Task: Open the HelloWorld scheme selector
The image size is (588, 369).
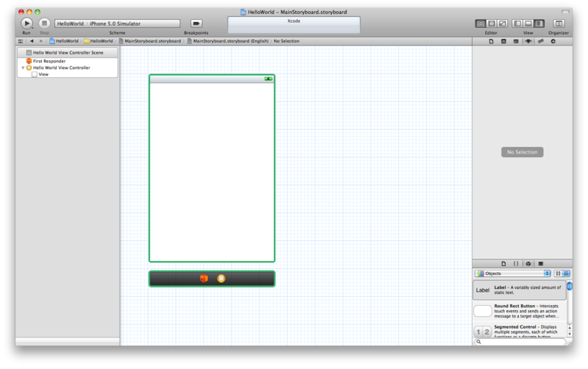Action: tap(70, 24)
